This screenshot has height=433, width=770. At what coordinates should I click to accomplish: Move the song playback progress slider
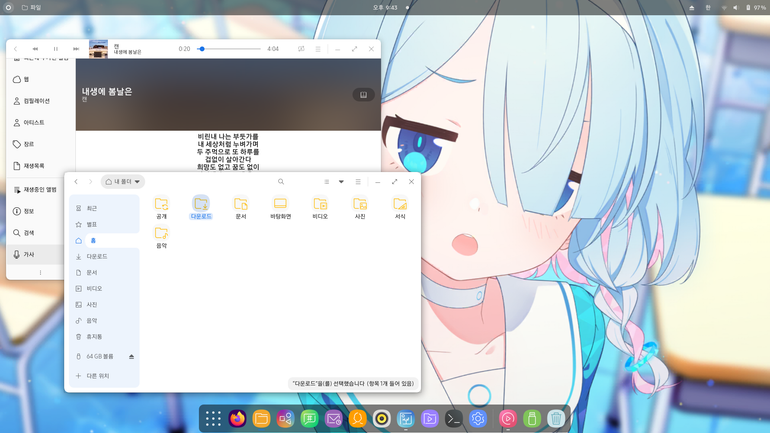[229, 49]
